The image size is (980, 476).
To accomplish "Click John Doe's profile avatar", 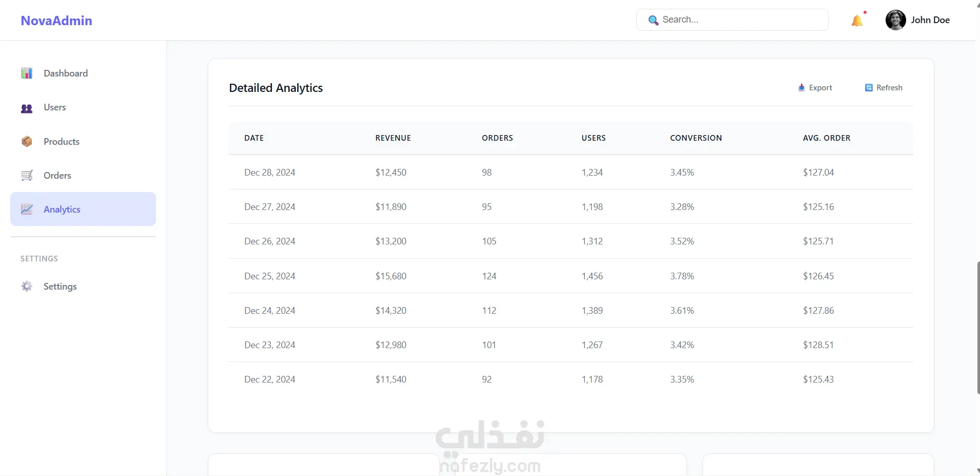I will [895, 20].
